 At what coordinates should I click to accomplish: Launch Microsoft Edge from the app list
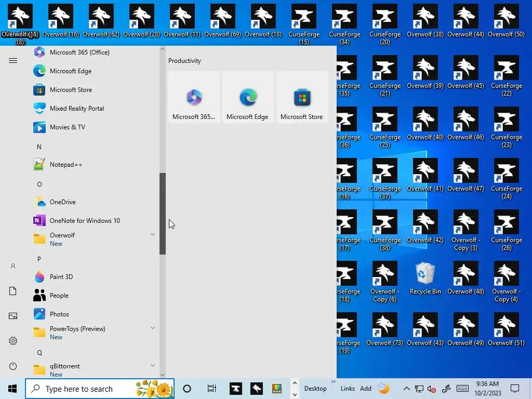pos(95,71)
